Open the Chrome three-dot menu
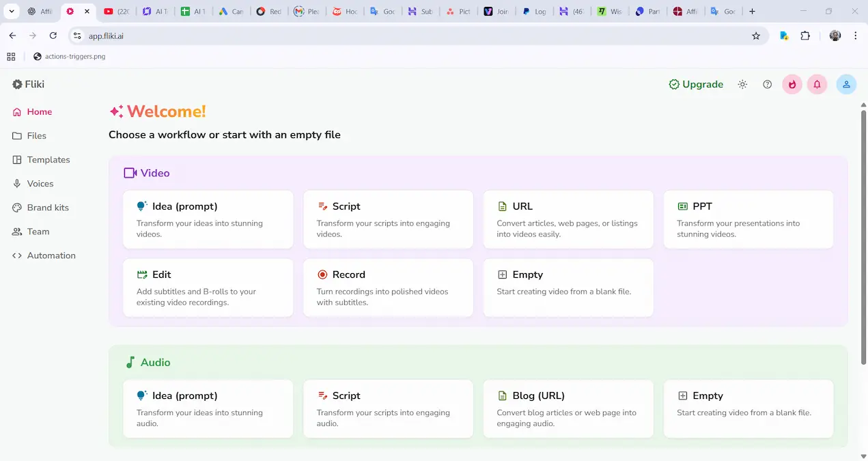This screenshot has height=461, width=868. pos(856,36)
